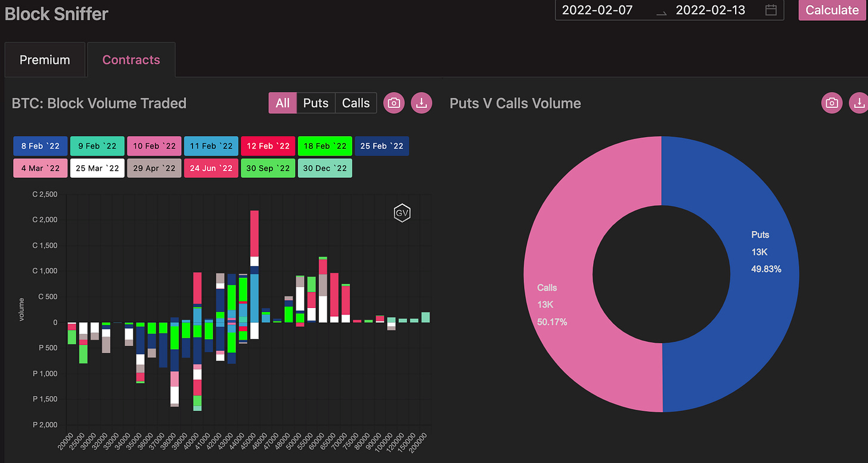
Task: Filter chart to Puts only
Action: [x=316, y=103]
